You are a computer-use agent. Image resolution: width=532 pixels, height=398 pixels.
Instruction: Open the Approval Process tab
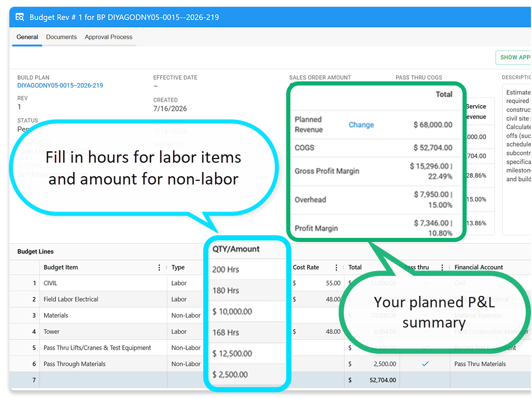[108, 37]
